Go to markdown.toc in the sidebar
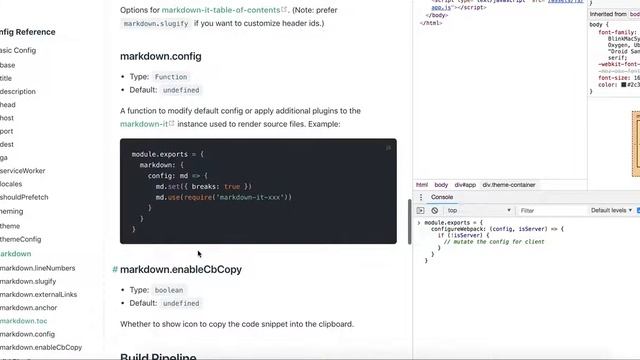The height and width of the screenshot is (360, 640). pyautogui.click(x=24, y=321)
